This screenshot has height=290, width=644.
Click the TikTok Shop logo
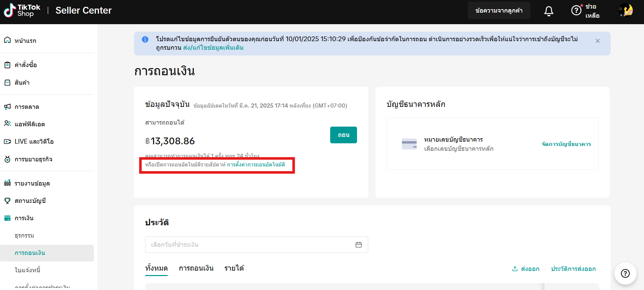(x=22, y=11)
